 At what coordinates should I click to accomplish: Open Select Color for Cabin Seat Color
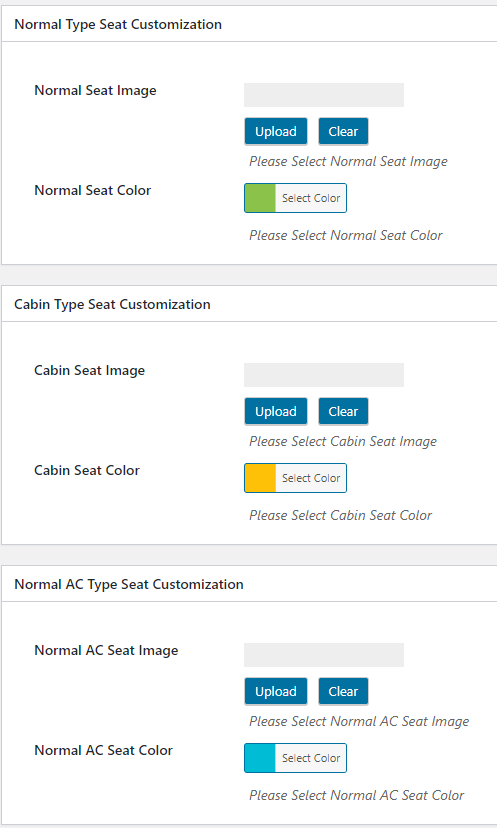[311, 478]
